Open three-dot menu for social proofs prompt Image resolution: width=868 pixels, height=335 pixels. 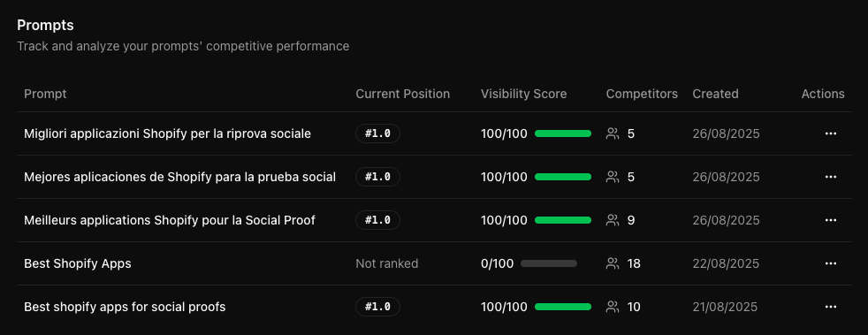tap(830, 307)
